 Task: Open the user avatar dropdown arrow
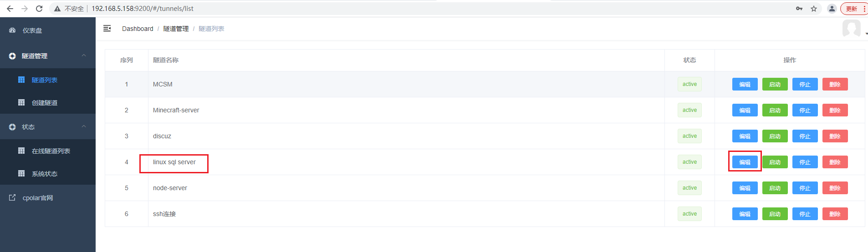[x=866, y=34]
